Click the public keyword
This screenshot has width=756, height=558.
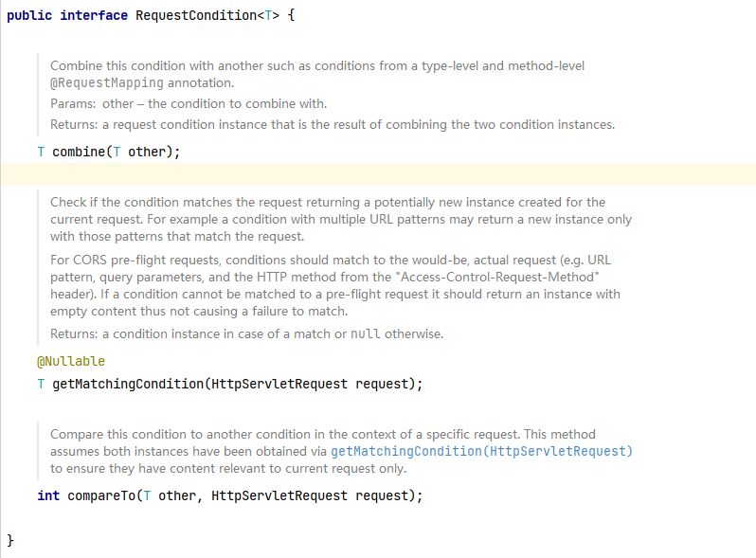[x=29, y=15]
